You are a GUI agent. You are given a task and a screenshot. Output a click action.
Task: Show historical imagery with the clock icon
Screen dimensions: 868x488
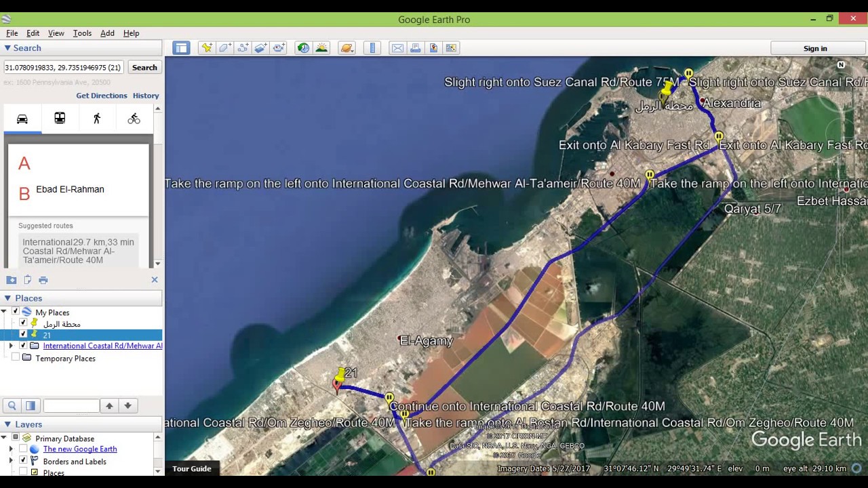pyautogui.click(x=303, y=47)
